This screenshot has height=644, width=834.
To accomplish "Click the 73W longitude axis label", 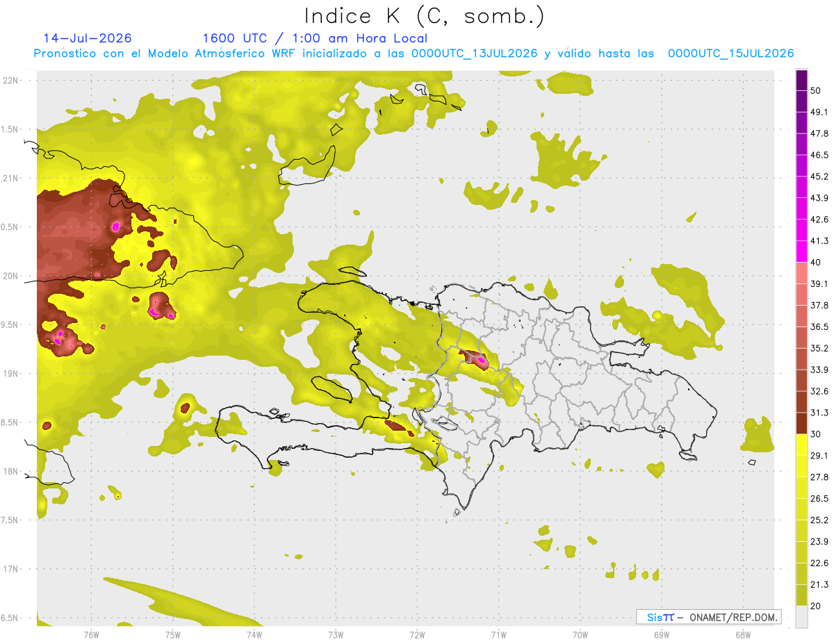I will coord(336,634).
